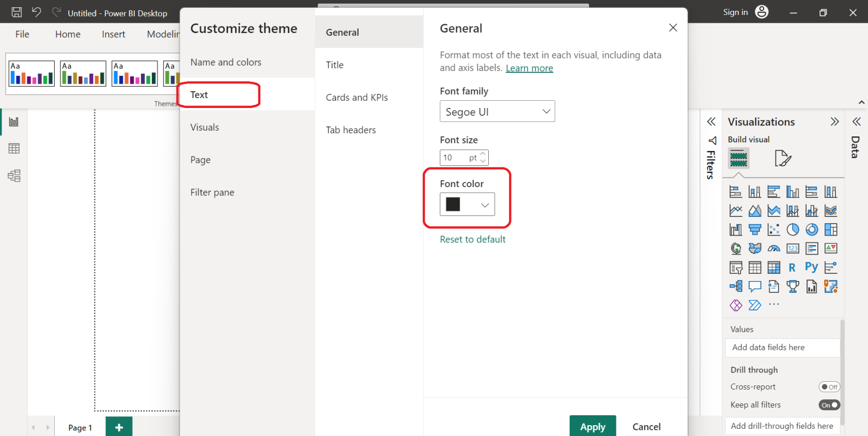Switch to Report view in left sidebar

click(14, 122)
